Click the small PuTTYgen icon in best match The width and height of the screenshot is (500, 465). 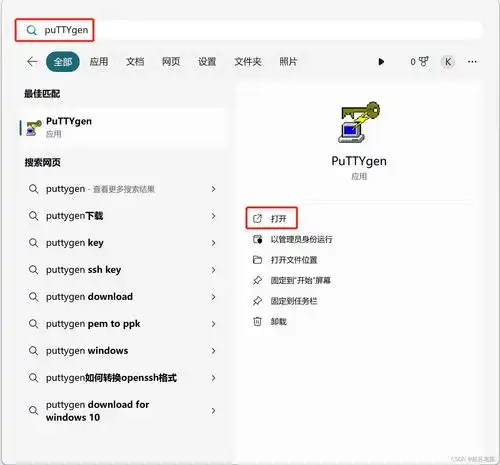point(34,128)
